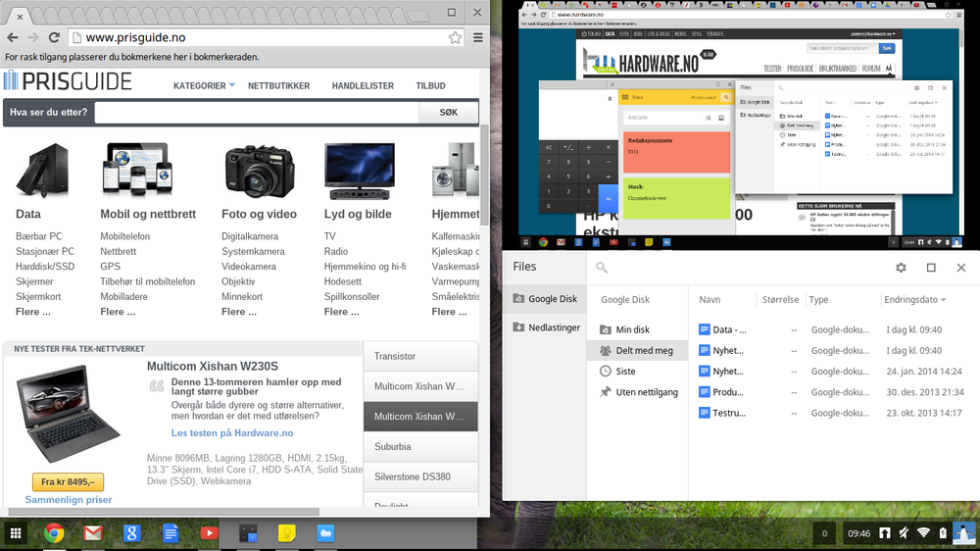Click the Foto og video camera image
Viewport: 980px width, 551px height.
click(x=260, y=171)
